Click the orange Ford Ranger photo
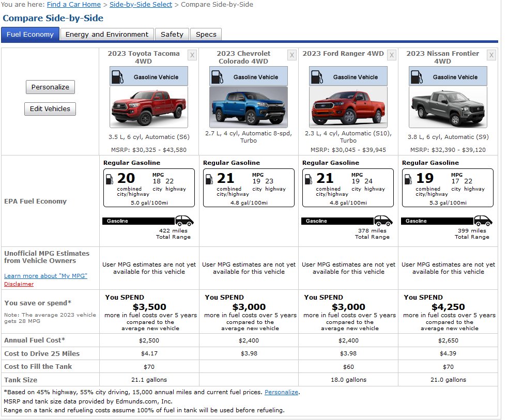 point(348,107)
